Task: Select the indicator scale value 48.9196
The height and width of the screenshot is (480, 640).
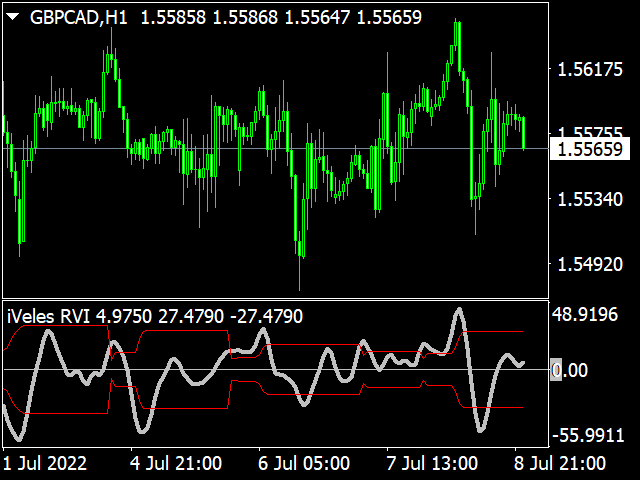Action: (584, 315)
